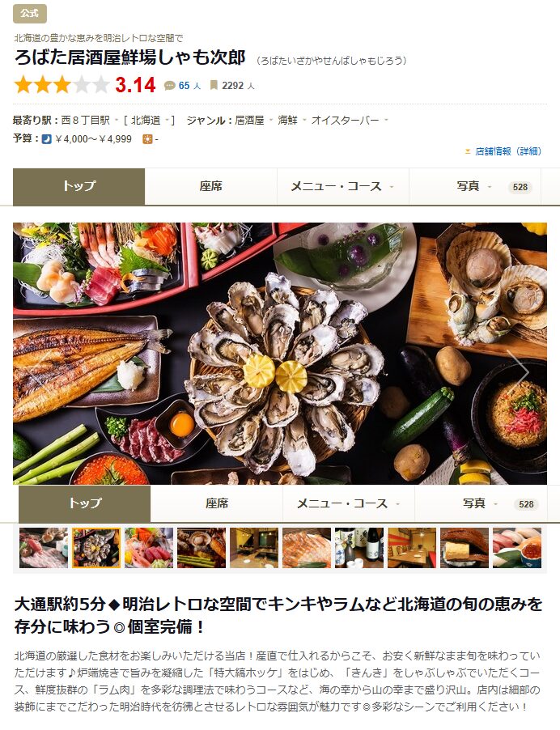
Task: Expand the 西８丁目駅 station dropdown arrow
Action: [117, 121]
